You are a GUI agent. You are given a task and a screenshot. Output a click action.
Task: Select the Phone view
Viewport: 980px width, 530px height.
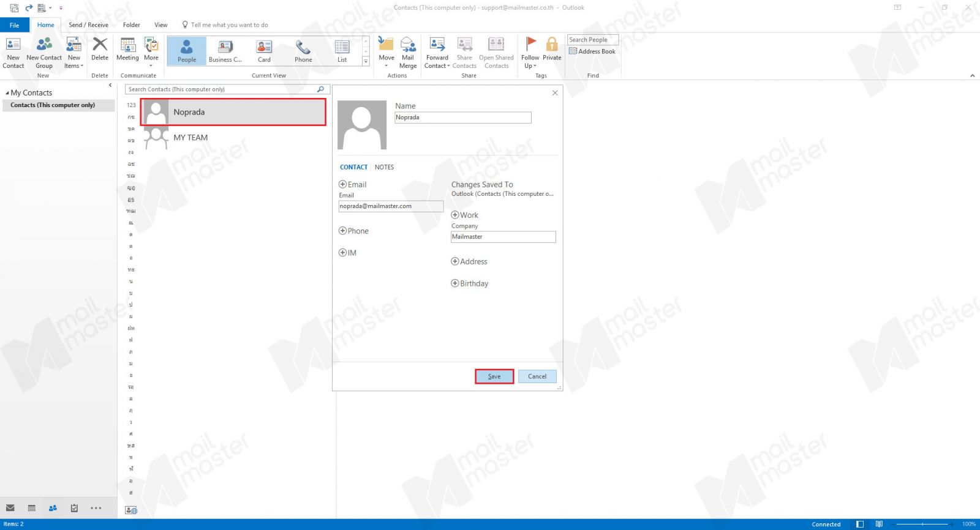[x=303, y=51]
